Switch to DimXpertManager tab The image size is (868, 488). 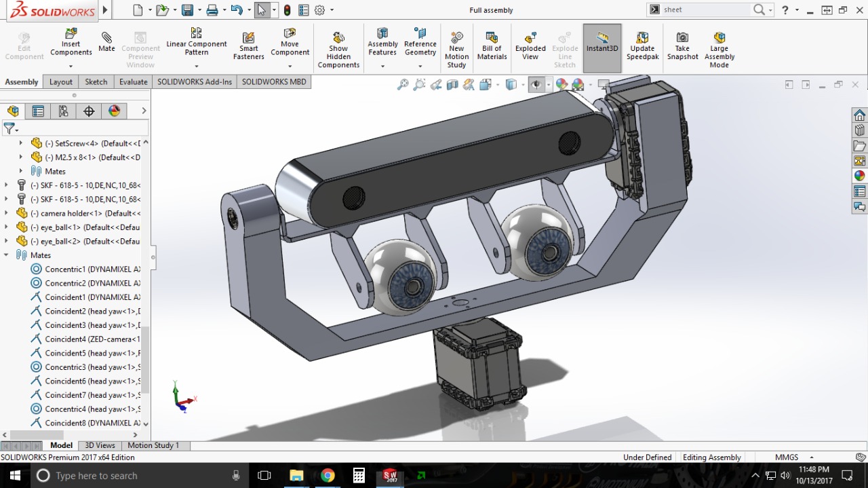89,111
